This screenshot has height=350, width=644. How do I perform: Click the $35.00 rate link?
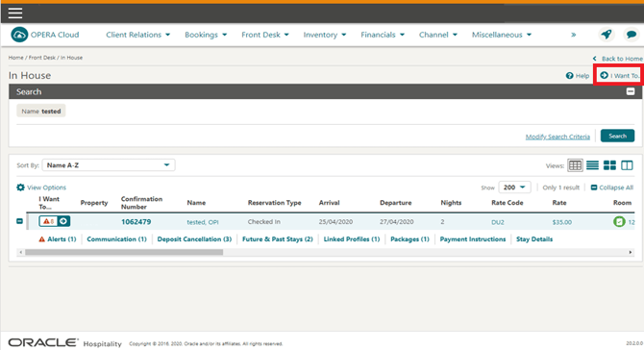coord(562,222)
